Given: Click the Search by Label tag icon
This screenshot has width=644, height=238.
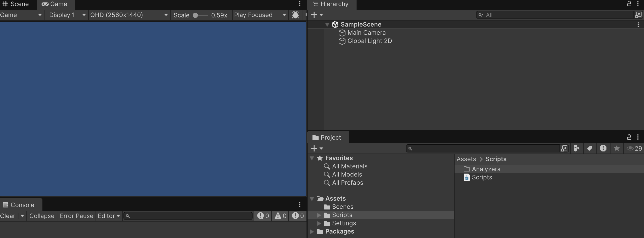Looking at the screenshot, I should coord(589,149).
